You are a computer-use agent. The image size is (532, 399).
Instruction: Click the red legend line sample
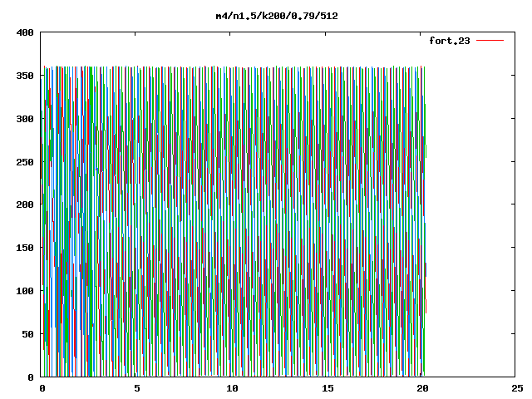(490, 41)
